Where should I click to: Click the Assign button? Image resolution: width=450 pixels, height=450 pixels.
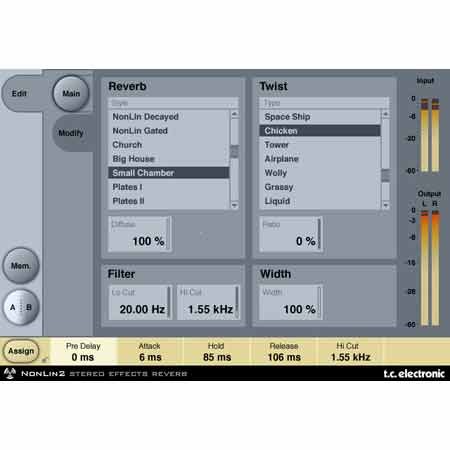coord(21,351)
